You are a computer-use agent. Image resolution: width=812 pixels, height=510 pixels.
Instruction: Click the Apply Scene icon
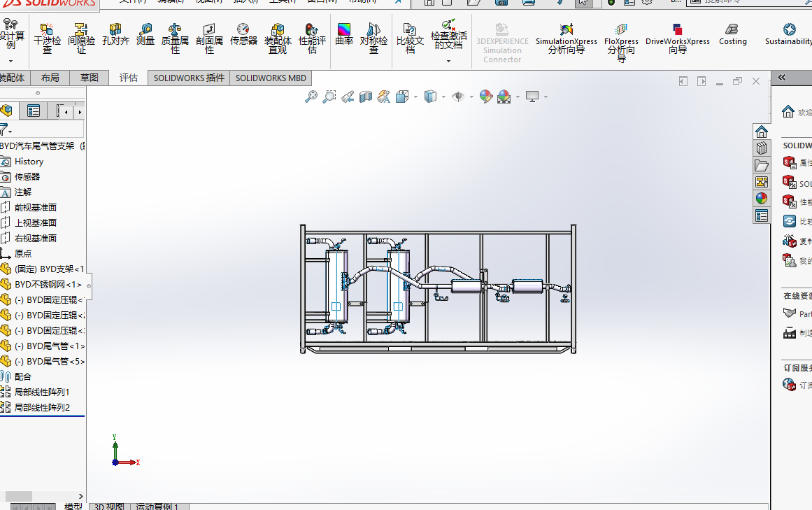point(504,97)
